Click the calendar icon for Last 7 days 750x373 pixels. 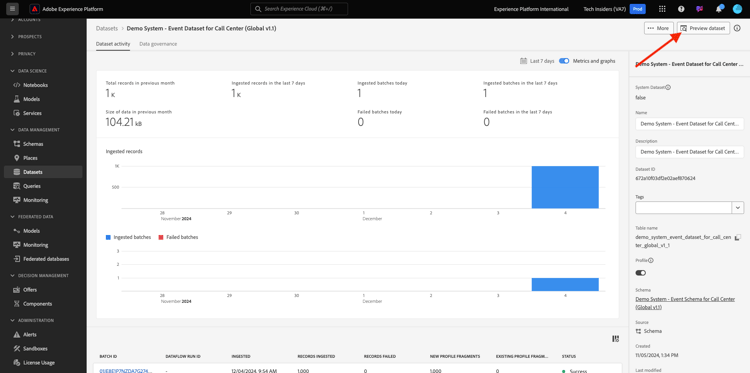click(x=524, y=61)
